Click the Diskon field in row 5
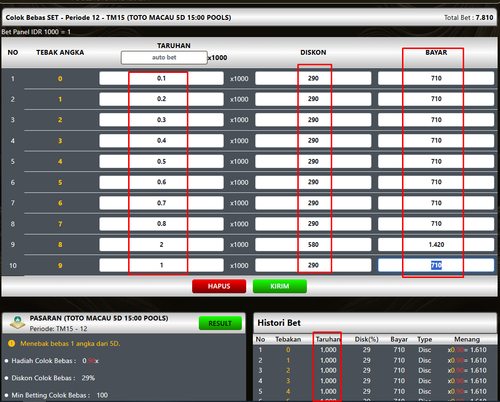Image resolution: width=500 pixels, height=402 pixels. (313, 161)
